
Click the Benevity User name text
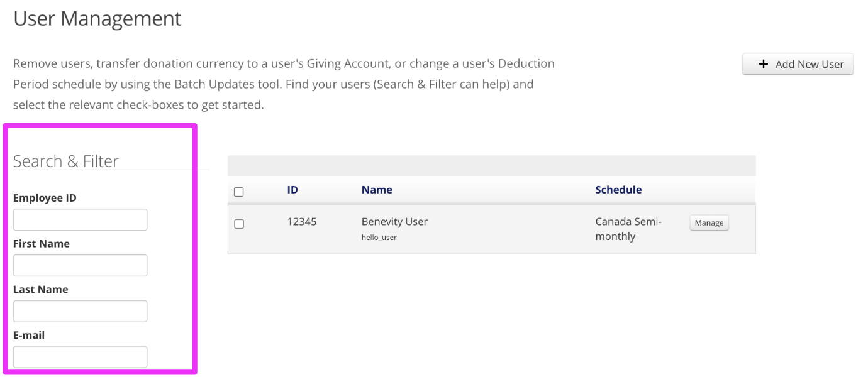pyautogui.click(x=394, y=222)
